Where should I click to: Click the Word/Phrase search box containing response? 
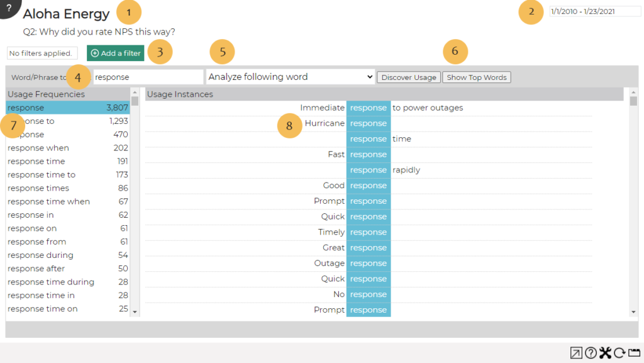pyautogui.click(x=148, y=76)
